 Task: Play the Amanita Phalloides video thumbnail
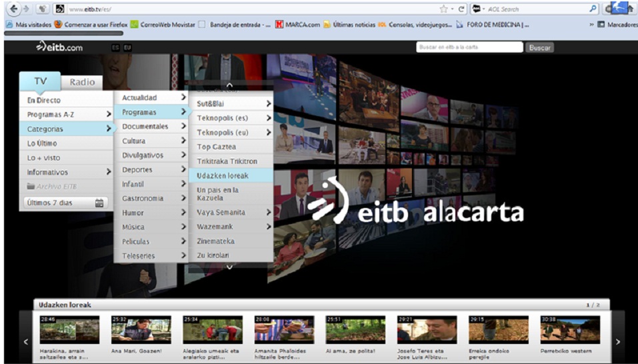point(284,330)
